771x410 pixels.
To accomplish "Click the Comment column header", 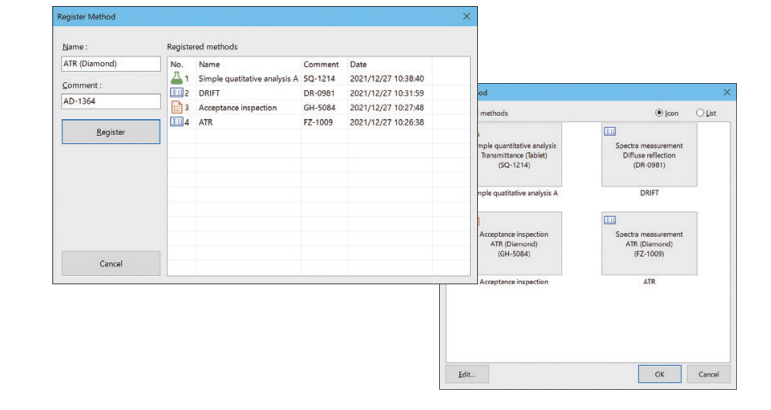I will click(321, 64).
